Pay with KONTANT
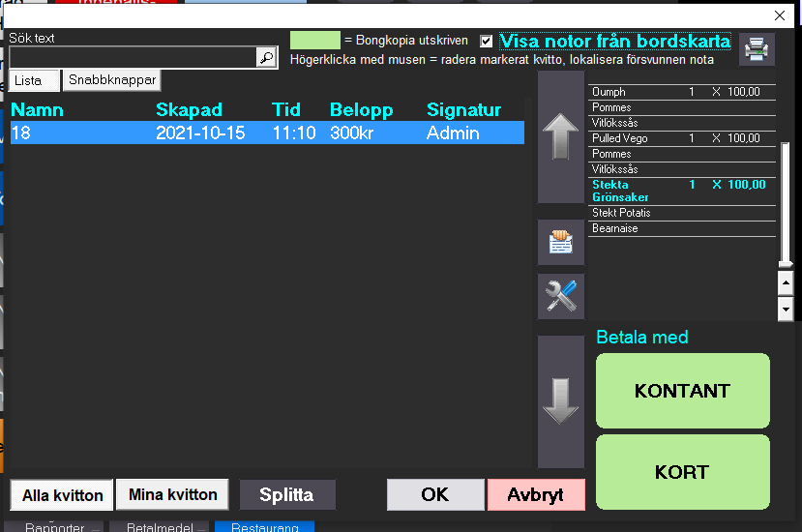802x532 pixels. 682,391
